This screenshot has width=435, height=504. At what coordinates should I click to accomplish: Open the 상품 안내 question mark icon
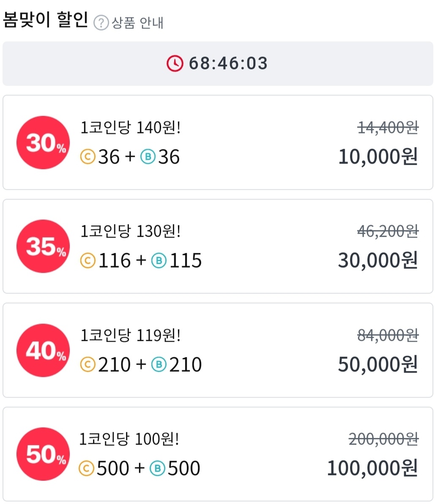[101, 23]
